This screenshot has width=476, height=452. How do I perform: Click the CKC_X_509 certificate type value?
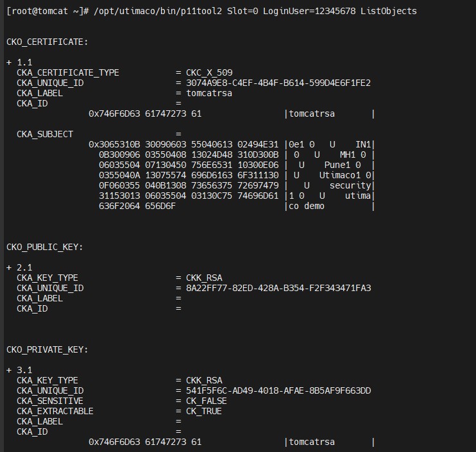[x=209, y=73]
